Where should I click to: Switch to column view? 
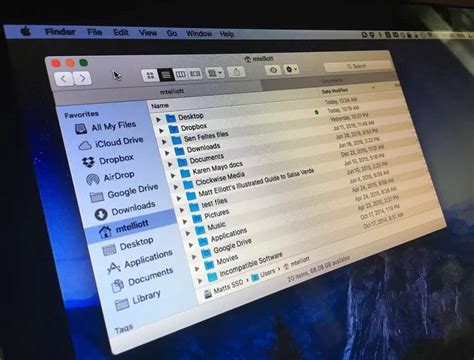point(181,74)
